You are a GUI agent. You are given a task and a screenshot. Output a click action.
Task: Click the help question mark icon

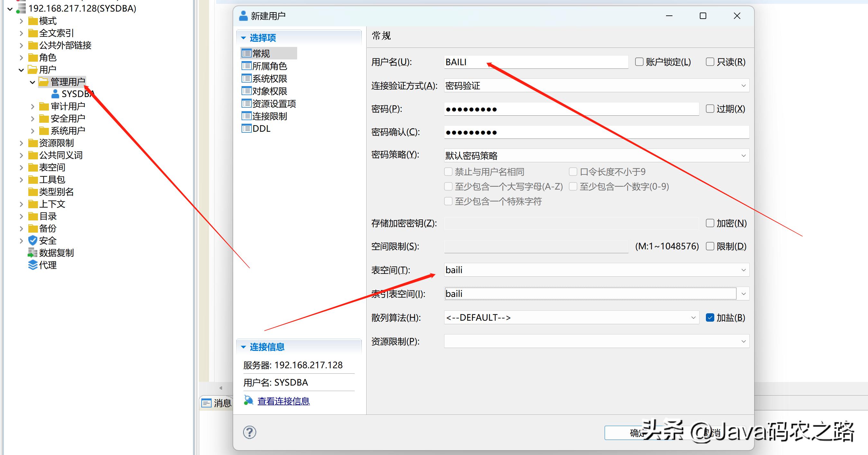[x=249, y=432]
